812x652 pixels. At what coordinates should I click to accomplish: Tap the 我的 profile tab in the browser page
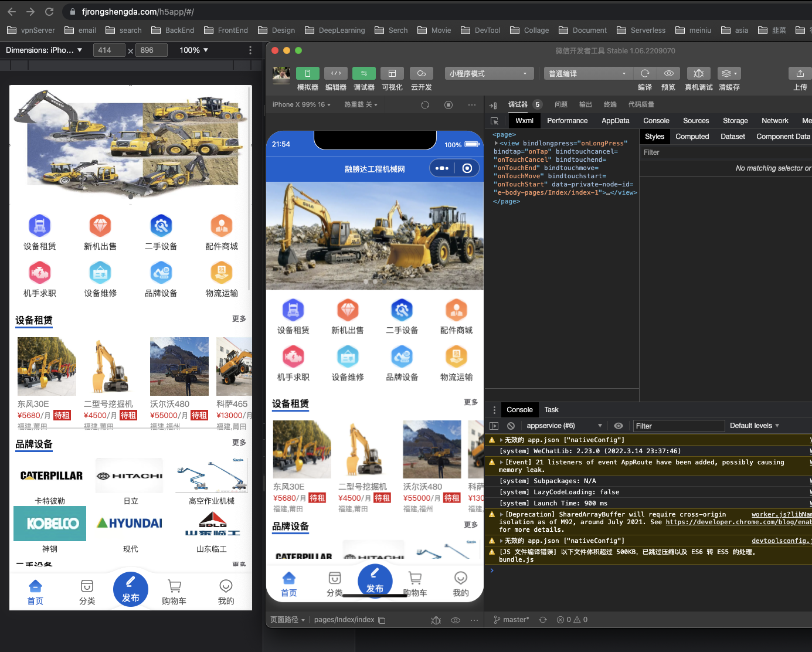click(x=226, y=592)
